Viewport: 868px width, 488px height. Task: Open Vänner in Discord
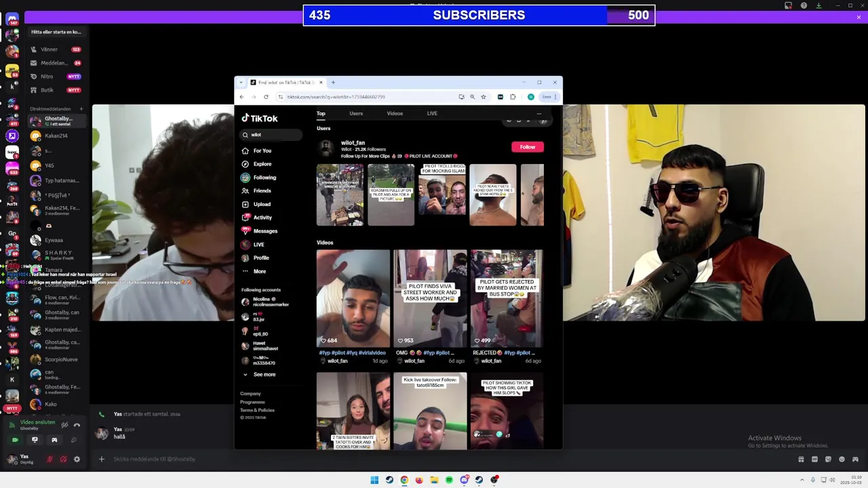point(56,49)
